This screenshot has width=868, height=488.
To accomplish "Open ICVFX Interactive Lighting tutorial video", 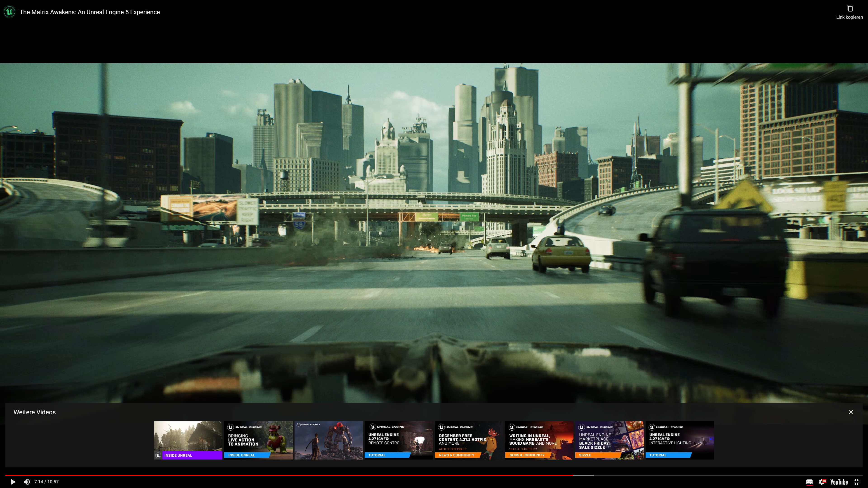I will [679, 440].
